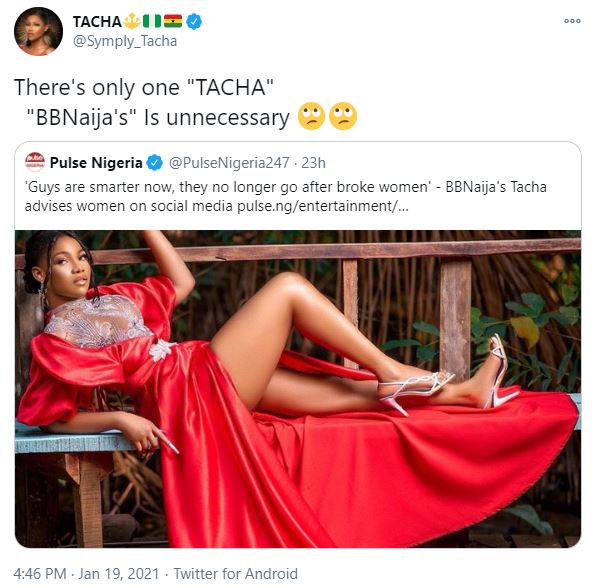
Task: Click the Nigerian flag emoji in display name
Action: point(152,21)
